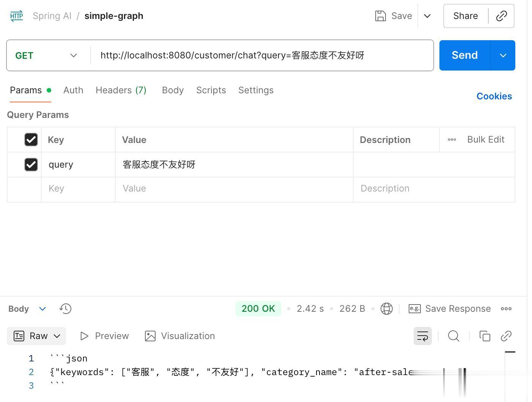Click the response link icon
This screenshot has height=402, width=532.
point(506,336)
